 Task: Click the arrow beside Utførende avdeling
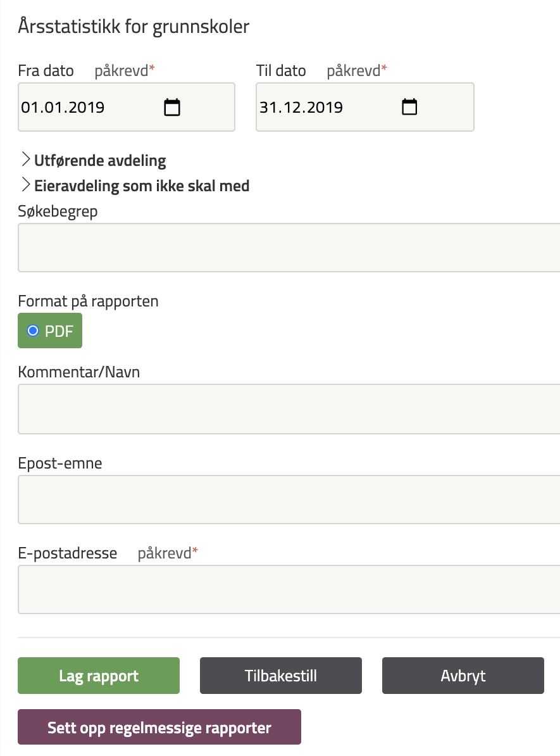click(x=26, y=160)
